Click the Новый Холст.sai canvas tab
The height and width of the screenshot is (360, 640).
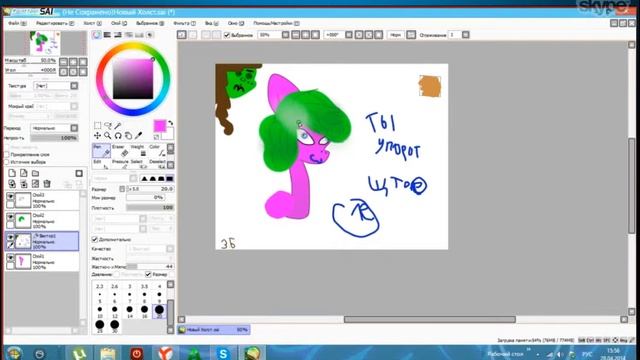pos(213,330)
